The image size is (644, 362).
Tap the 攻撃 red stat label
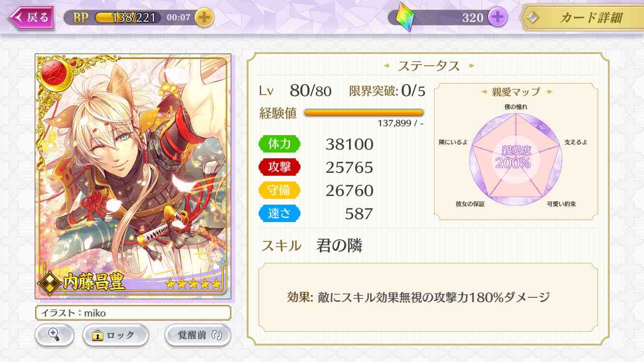pos(279,167)
